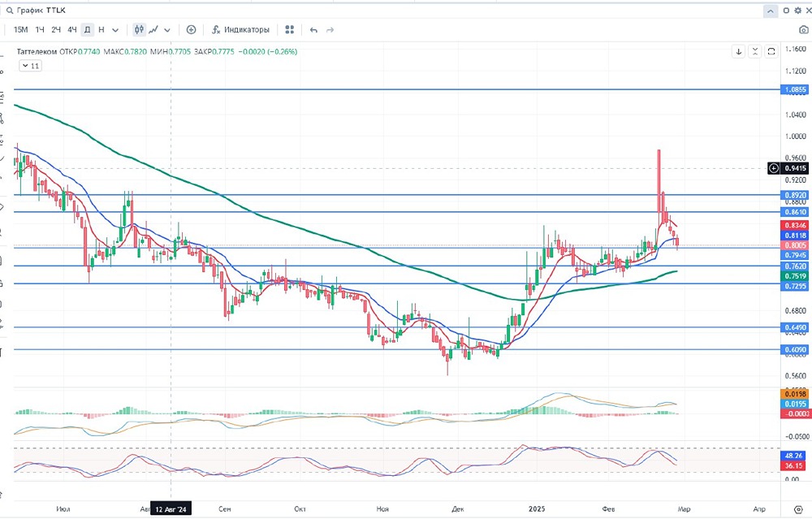Take a chart snapshot with camera icon
The image size is (812, 519).
click(804, 30)
